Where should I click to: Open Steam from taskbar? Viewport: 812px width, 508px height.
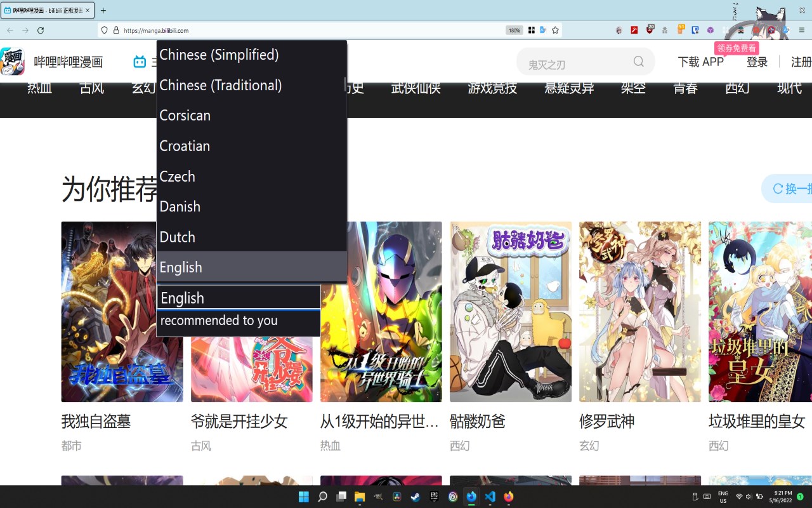pyautogui.click(x=416, y=497)
